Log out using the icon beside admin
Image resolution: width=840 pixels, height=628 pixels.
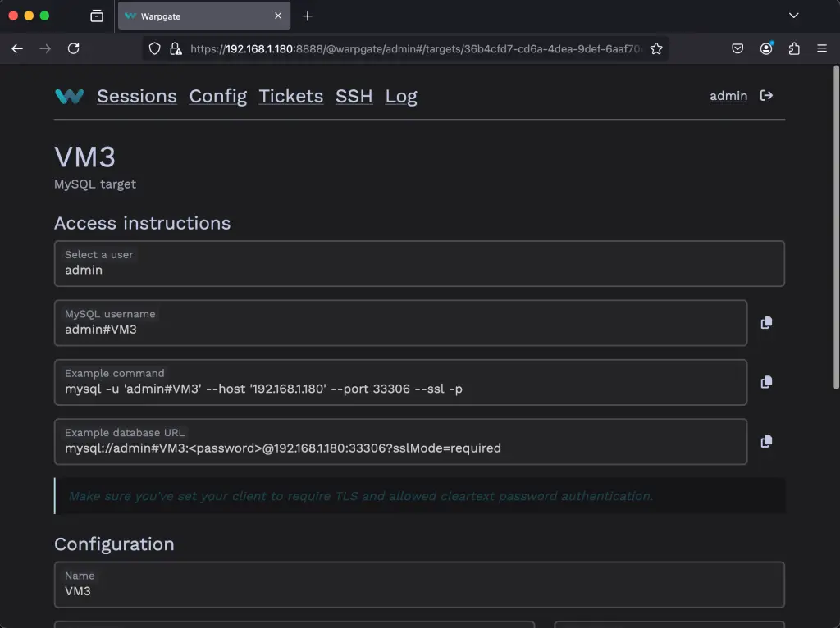(x=765, y=95)
